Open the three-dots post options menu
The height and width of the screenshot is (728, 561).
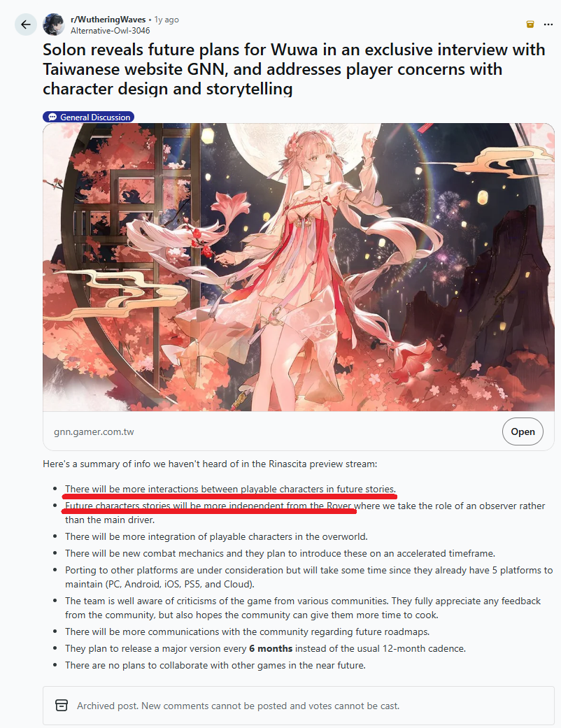coord(548,24)
